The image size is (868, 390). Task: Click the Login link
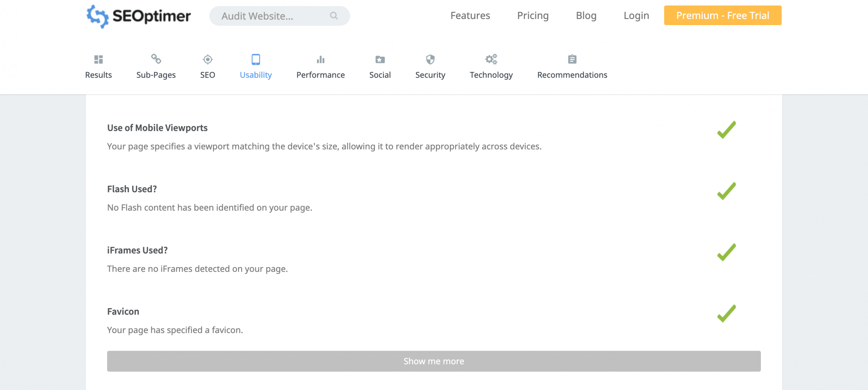(636, 15)
